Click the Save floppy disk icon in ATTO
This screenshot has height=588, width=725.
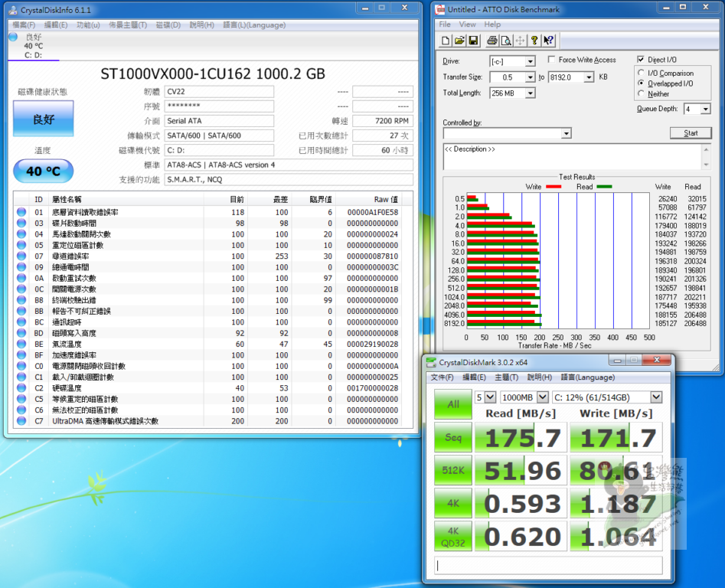coord(473,41)
